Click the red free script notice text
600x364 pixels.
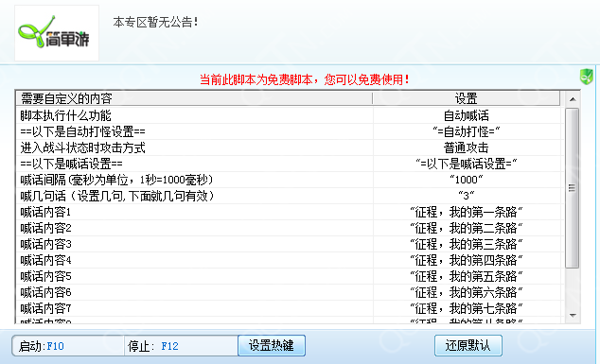[x=305, y=79]
